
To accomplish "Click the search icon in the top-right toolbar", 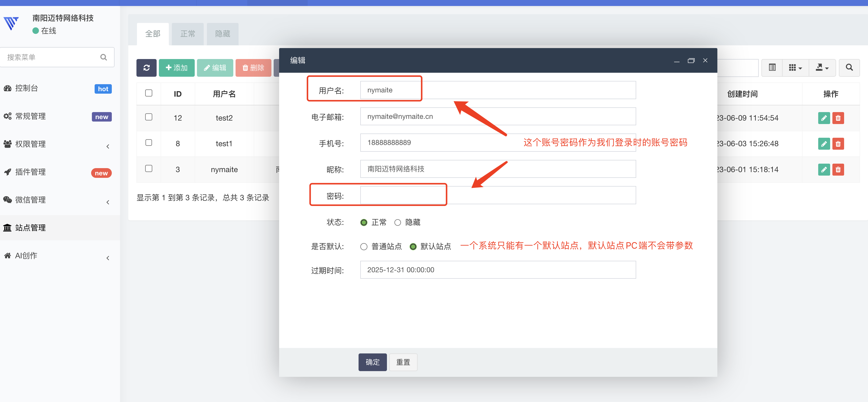I will tap(849, 68).
